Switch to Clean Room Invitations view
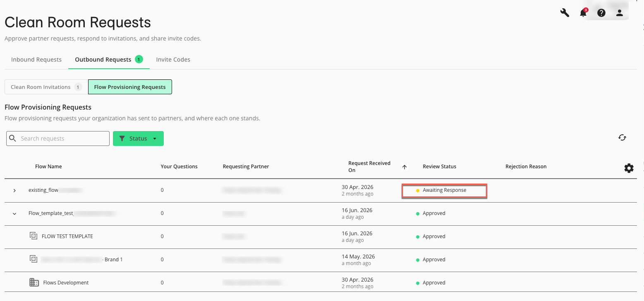This screenshot has width=644, height=301. point(46,87)
